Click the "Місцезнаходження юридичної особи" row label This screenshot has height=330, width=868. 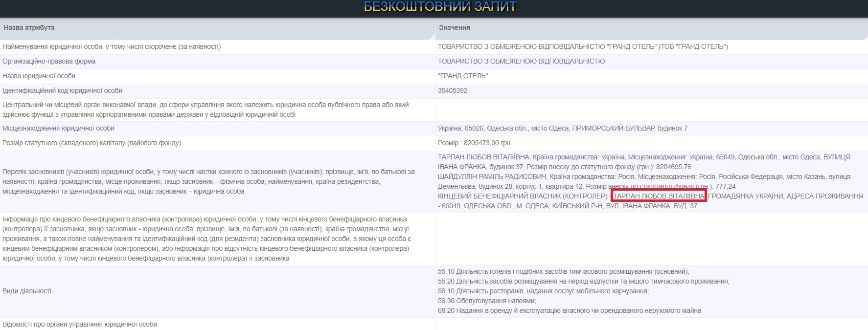tap(58, 128)
